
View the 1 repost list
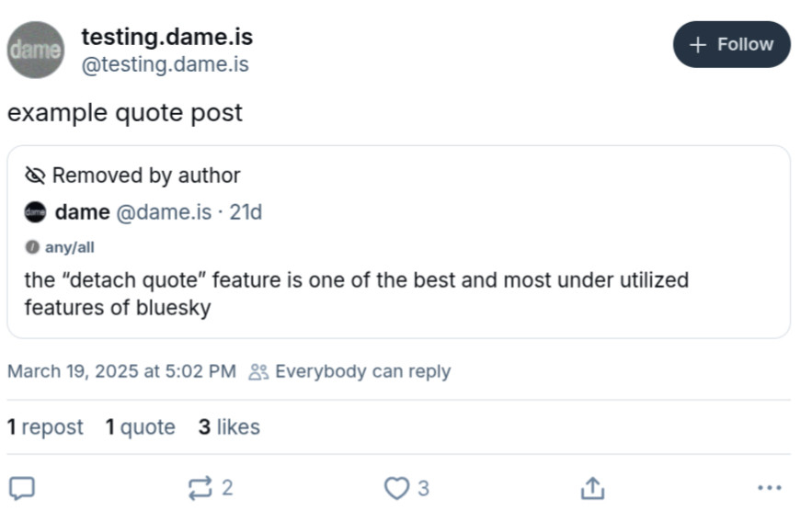[x=45, y=427]
